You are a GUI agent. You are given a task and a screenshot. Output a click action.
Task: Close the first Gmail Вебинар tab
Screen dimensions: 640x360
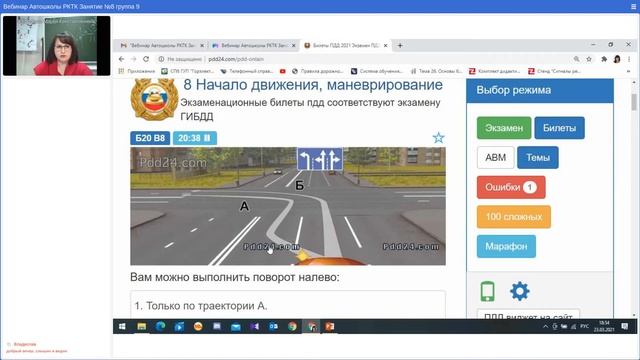click(202, 46)
